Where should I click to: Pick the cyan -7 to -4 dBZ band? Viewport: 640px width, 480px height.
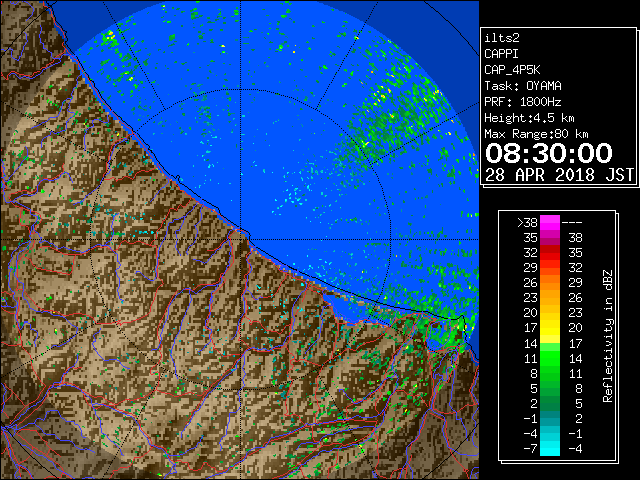(x=550, y=448)
